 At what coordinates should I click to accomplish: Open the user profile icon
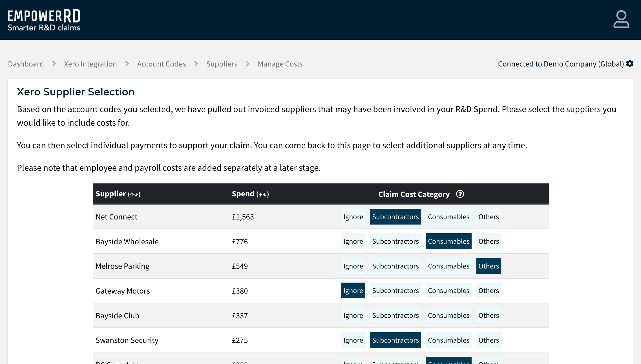(x=621, y=19)
